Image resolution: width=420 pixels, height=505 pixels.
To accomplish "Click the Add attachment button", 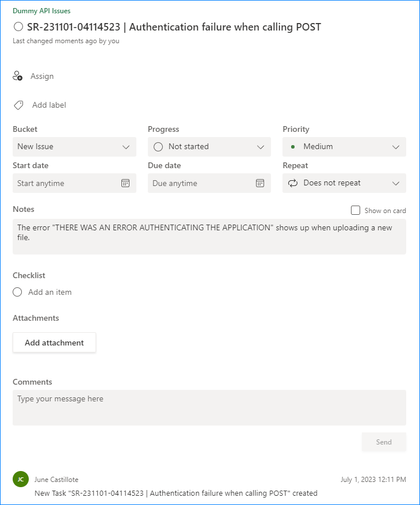I will tap(54, 343).
